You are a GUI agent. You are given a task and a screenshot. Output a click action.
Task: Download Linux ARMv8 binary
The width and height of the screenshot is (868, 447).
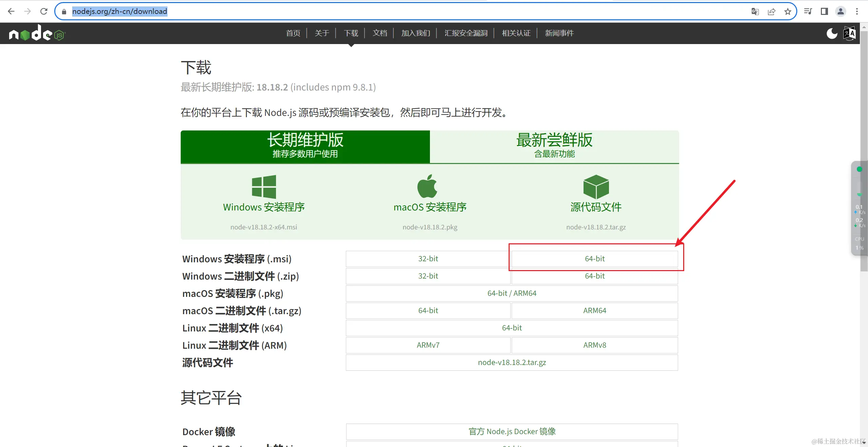tap(595, 345)
